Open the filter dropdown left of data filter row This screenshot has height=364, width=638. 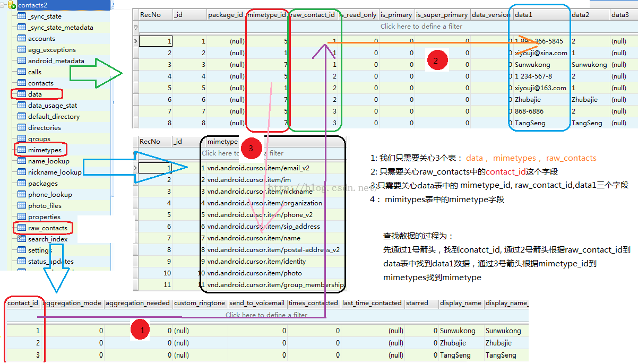[x=135, y=27]
